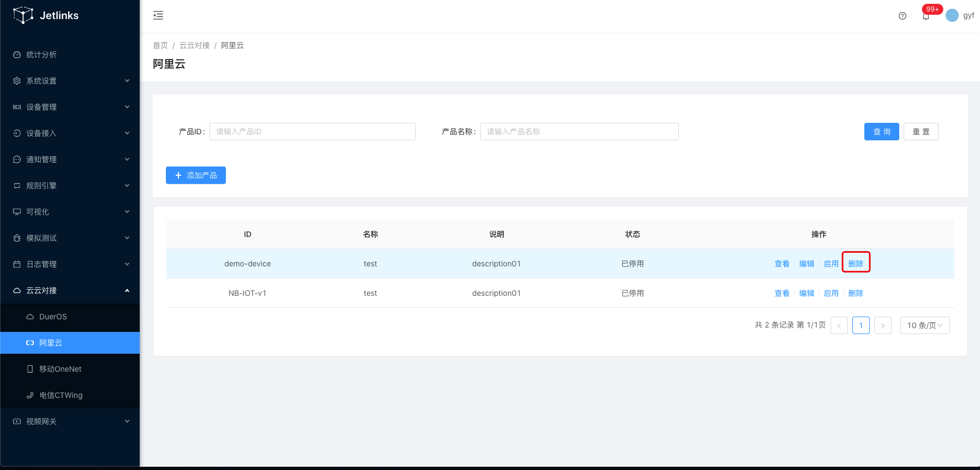Click the 云云对接 breadcrumb link
The height and width of the screenshot is (470, 980).
pyautogui.click(x=194, y=45)
